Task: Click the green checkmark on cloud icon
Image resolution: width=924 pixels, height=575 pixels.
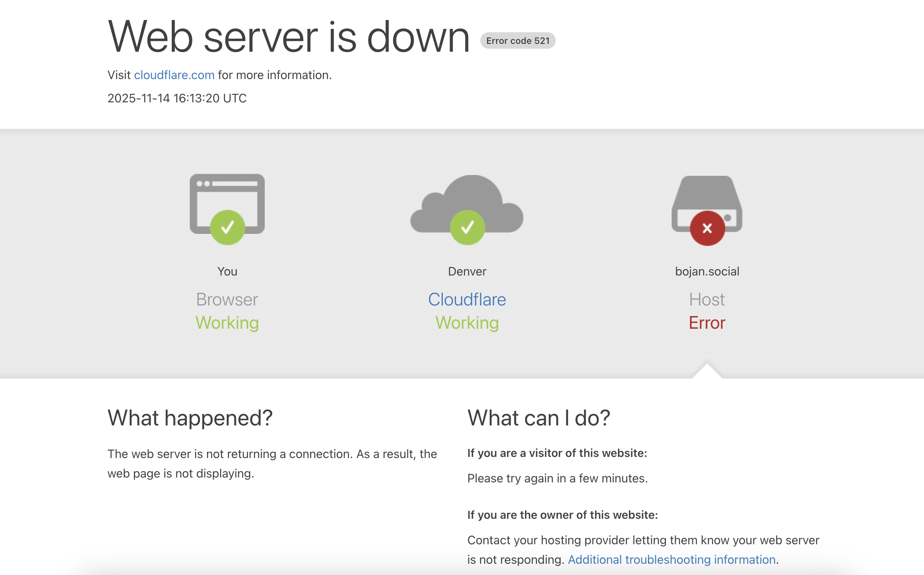Action: click(x=467, y=228)
